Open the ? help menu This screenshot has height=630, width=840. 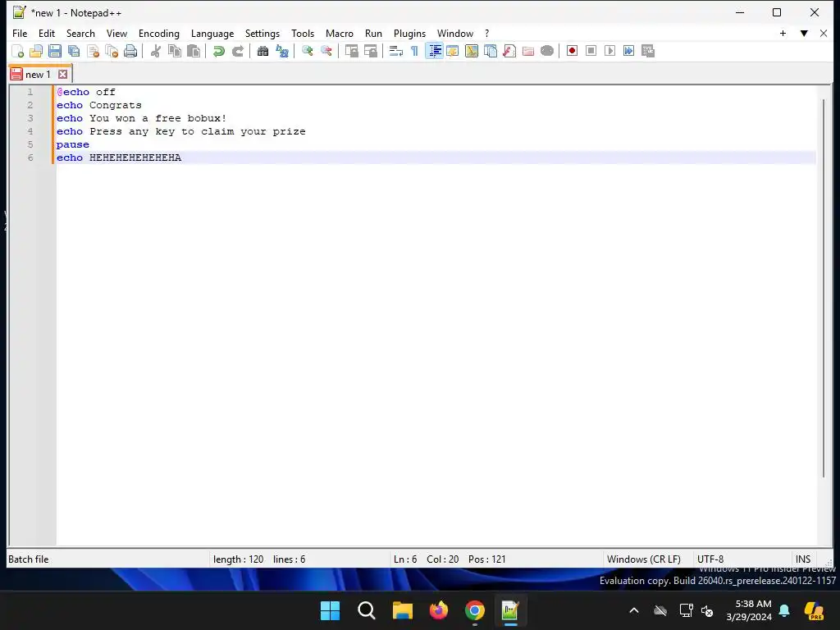point(487,33)
